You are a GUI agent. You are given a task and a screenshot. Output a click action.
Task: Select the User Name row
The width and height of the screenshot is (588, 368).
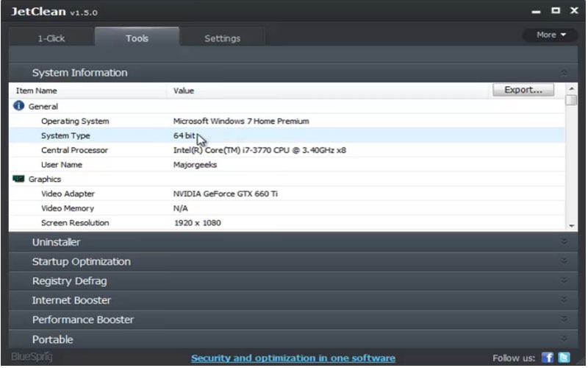coord(287,164)
